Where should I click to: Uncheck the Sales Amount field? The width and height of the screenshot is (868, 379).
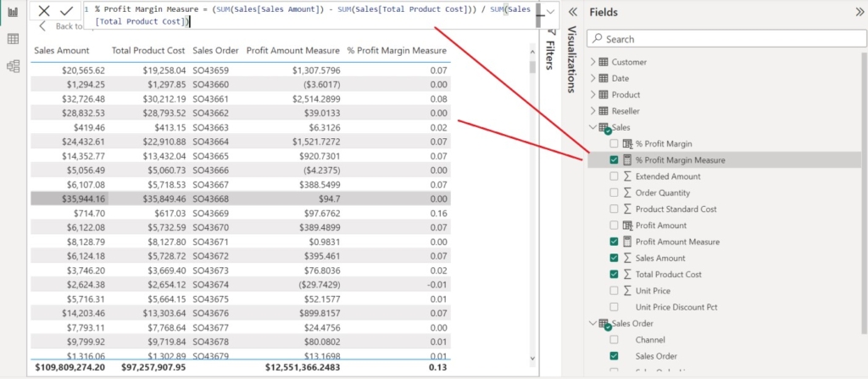click(x=614, y=258)
